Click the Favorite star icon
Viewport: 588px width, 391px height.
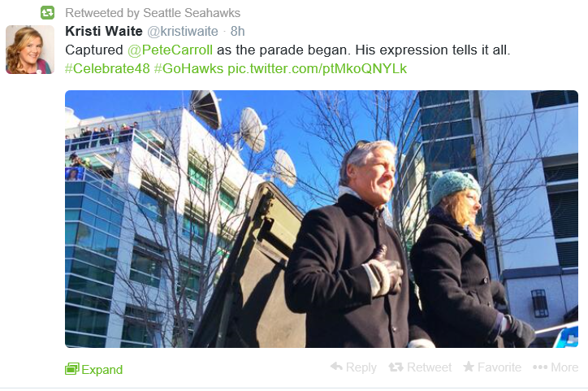click(x=469, y=367)
